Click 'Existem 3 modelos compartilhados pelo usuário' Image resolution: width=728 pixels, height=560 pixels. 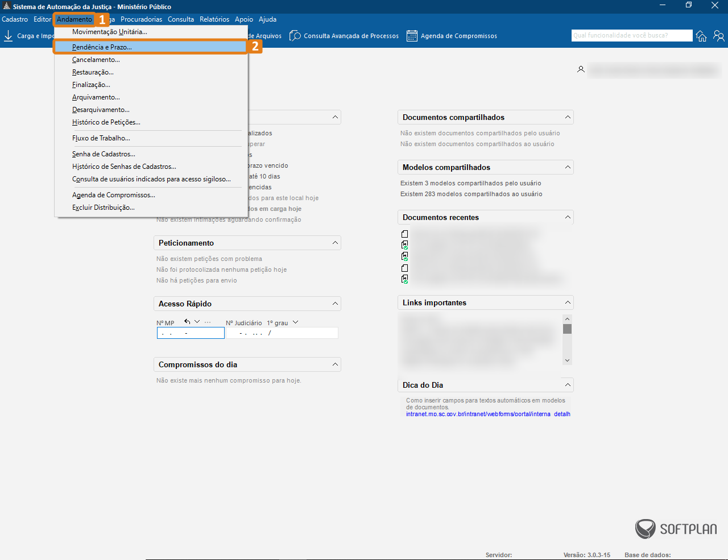pos(471,183)
